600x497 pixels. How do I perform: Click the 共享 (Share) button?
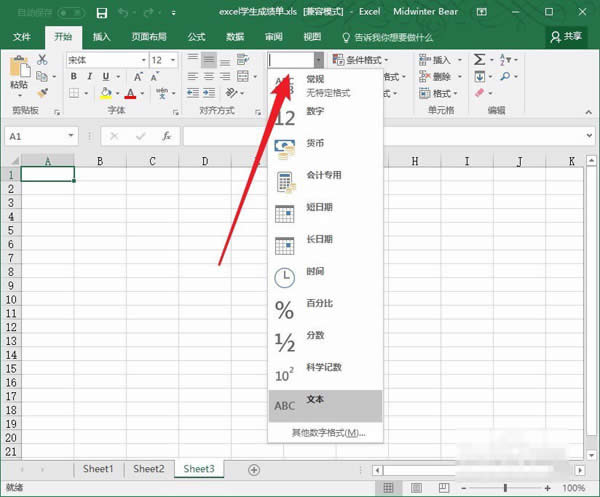[x=566, y=35]
